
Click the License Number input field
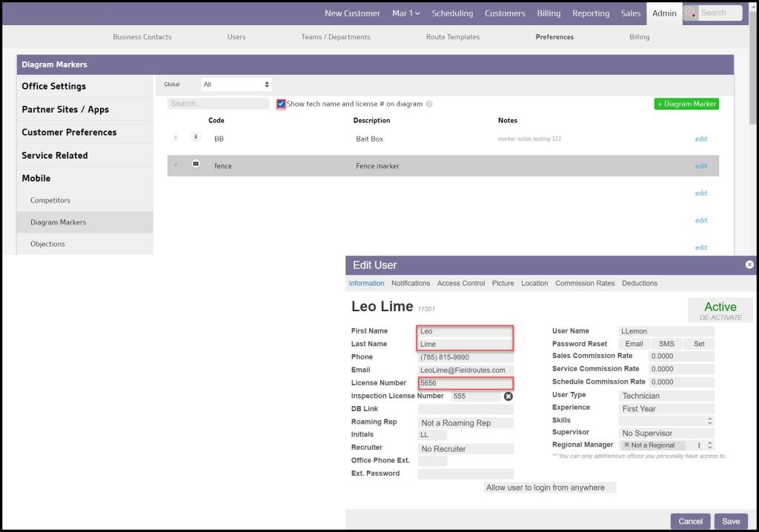[x=465, y=383]
